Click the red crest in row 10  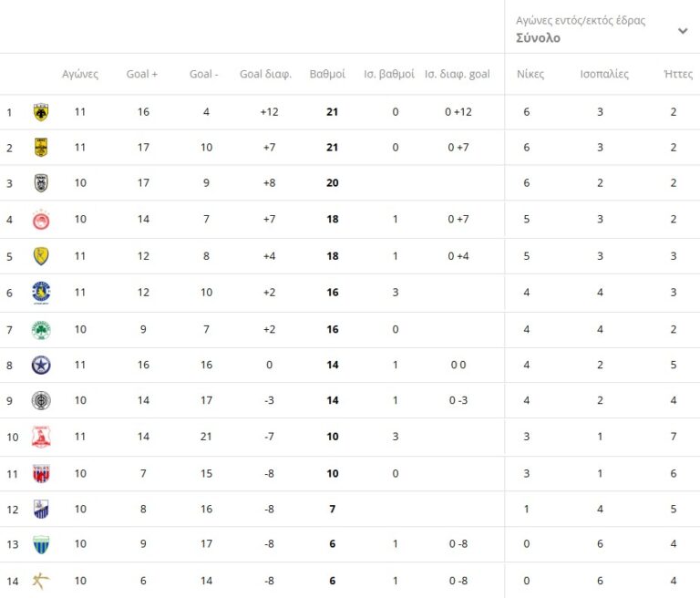click(x=41, y=437)
